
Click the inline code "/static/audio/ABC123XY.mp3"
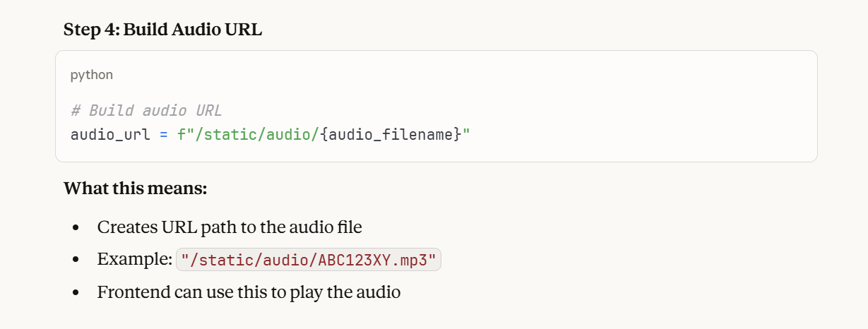point(309,260)
